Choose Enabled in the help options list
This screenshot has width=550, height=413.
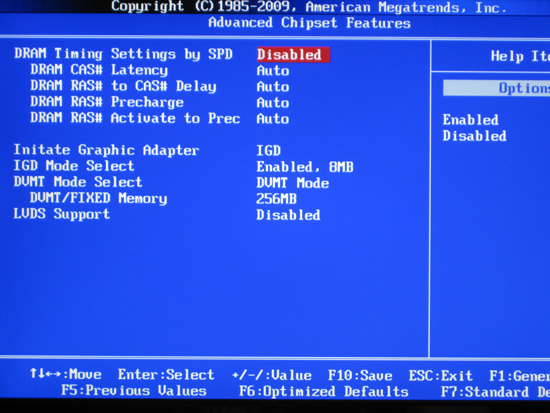coord(470,120)
